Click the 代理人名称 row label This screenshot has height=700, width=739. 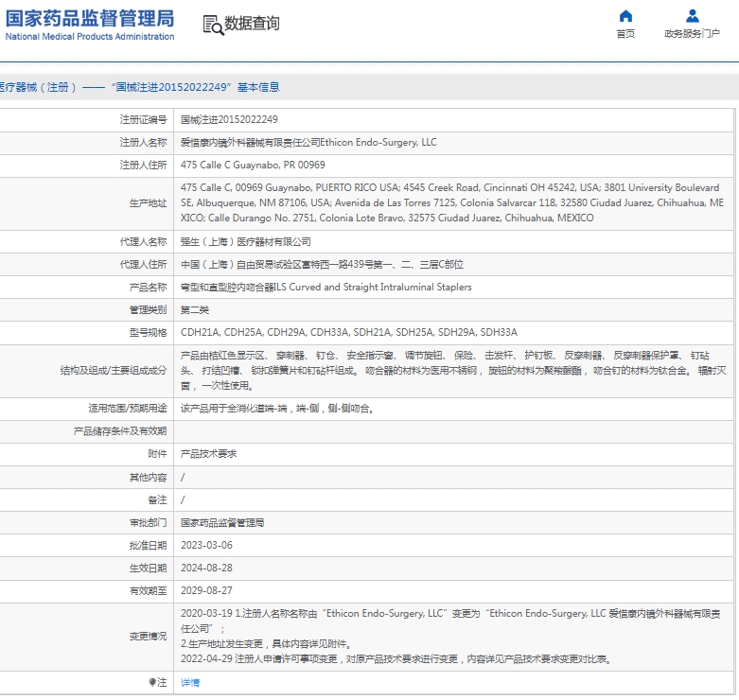point(143,241)
